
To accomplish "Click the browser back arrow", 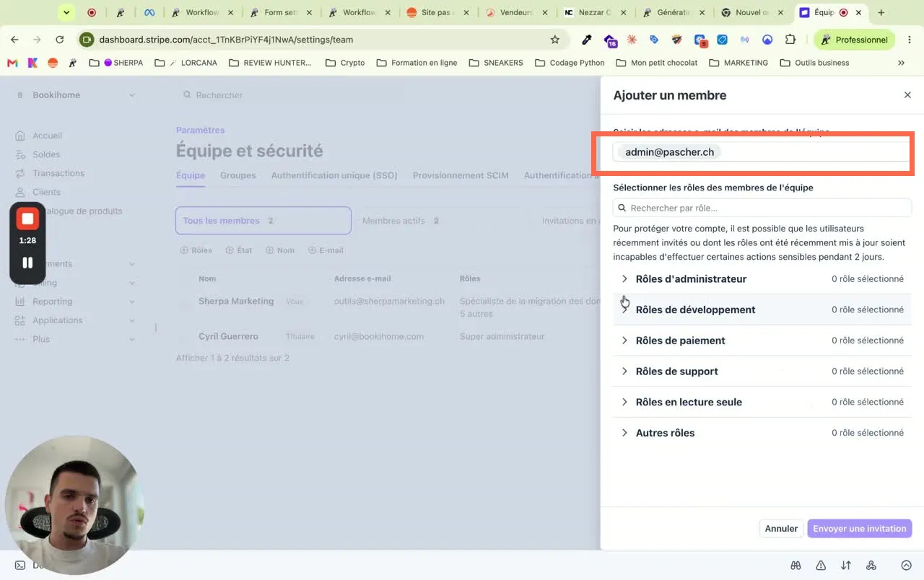I will click(x=15, y=40).
